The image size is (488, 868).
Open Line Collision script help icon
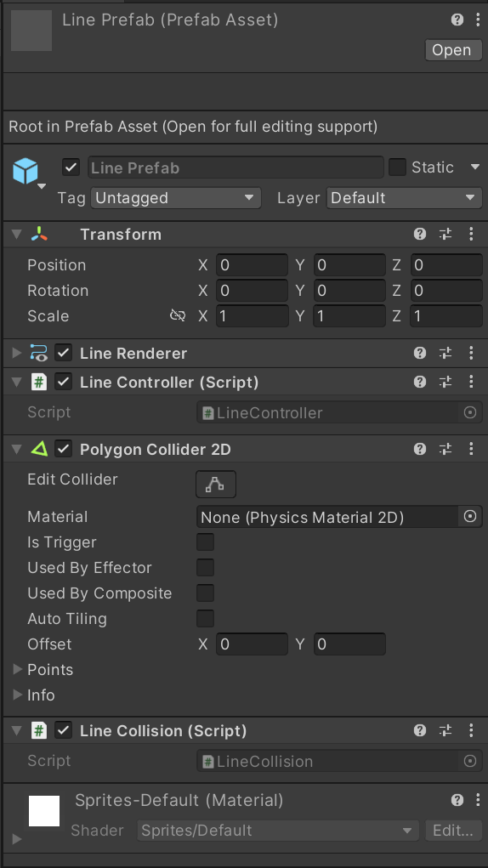point(420,731)
